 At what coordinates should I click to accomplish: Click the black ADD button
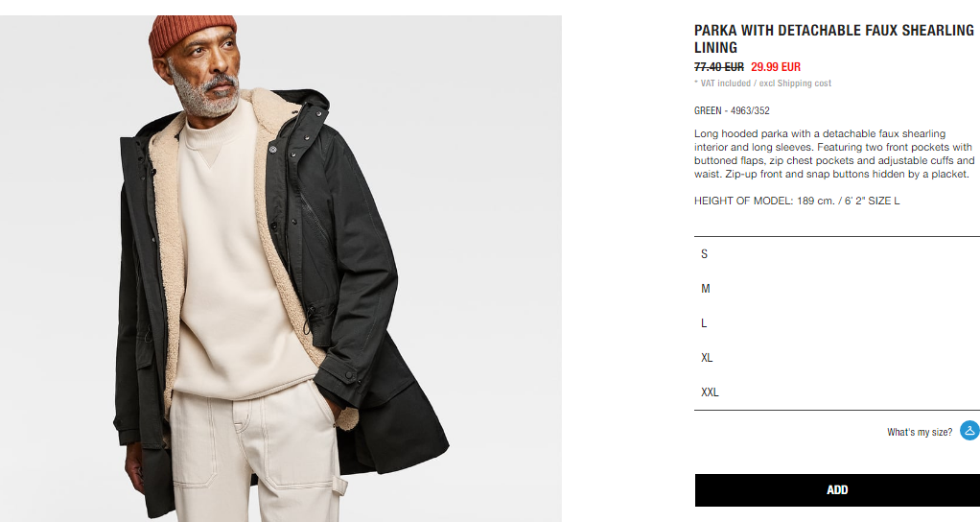[x=837, y=490]
